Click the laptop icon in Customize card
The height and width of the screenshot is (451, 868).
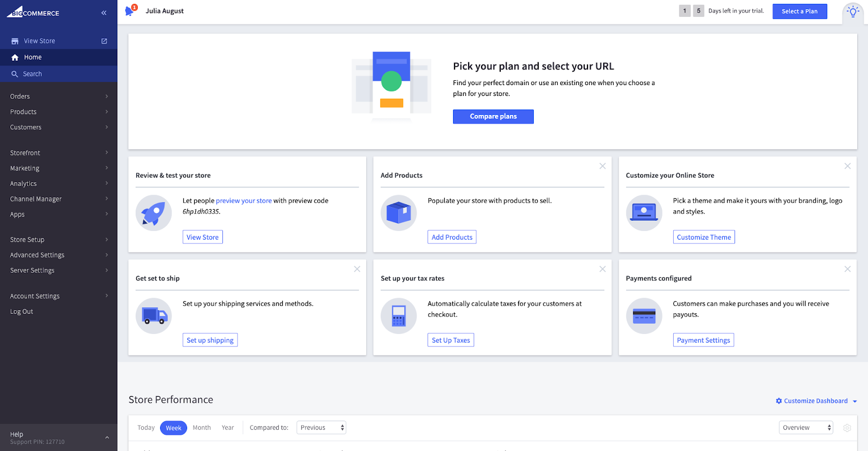(x=644, y=213)
